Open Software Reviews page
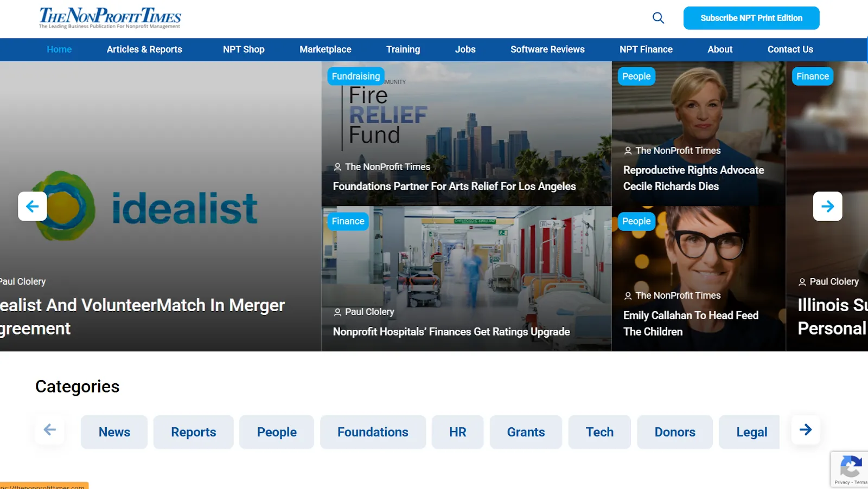The height and width of the screenshot is (489, 868). pos(547,49)
